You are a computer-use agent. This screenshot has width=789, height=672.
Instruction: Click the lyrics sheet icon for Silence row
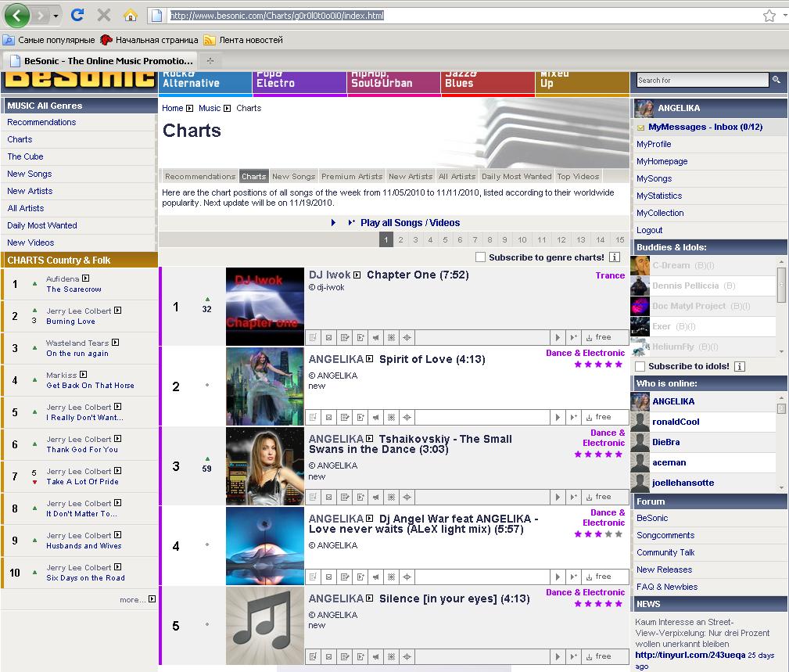(313, 656)
